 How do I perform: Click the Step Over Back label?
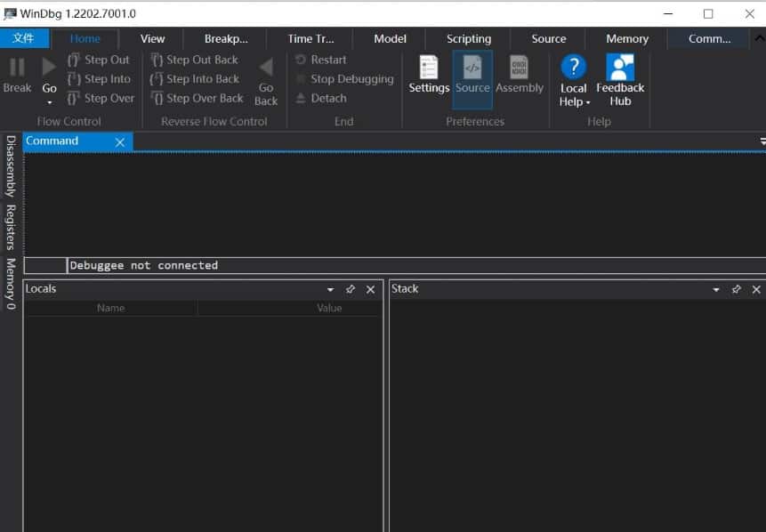[205, 98]
